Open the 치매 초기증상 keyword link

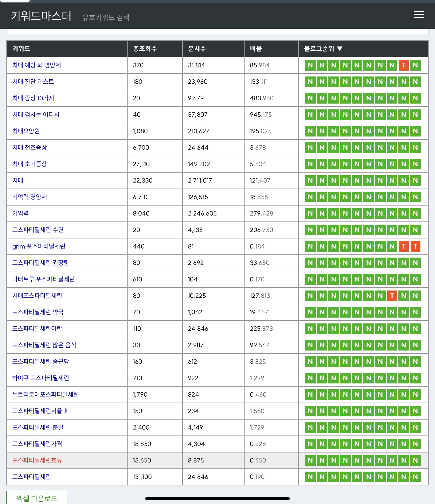29,164
